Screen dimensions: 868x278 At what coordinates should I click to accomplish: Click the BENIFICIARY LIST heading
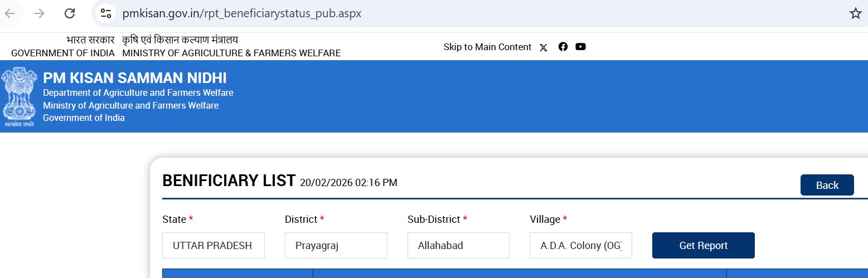(x=229, y=181)
